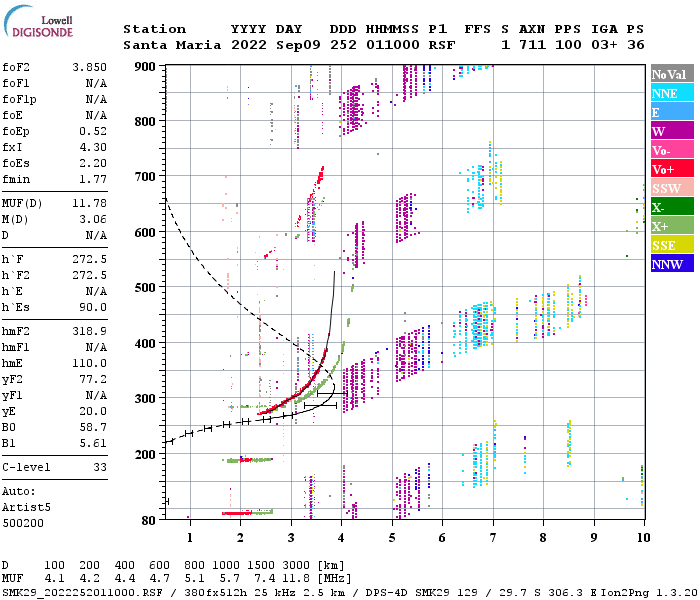The image size is (700, 600).
Task: Click the Sep09 date in header
Action: coord(298,45)
